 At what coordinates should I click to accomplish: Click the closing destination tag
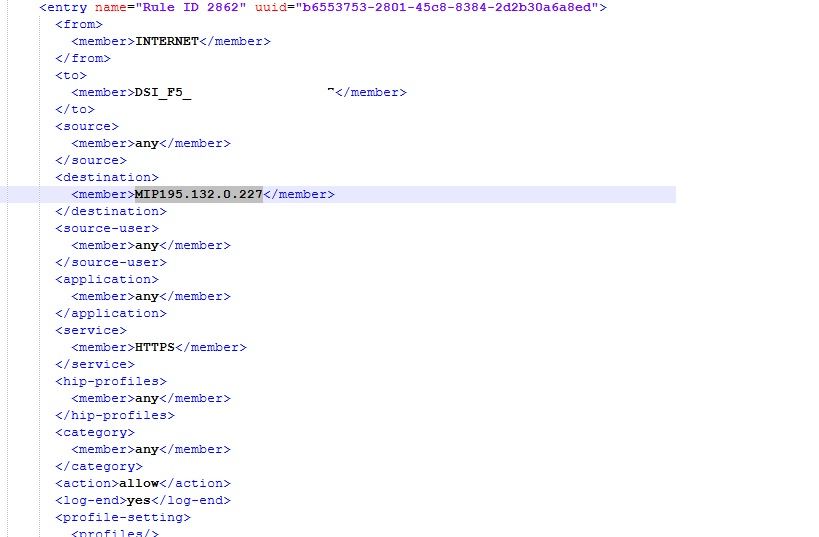111,212
